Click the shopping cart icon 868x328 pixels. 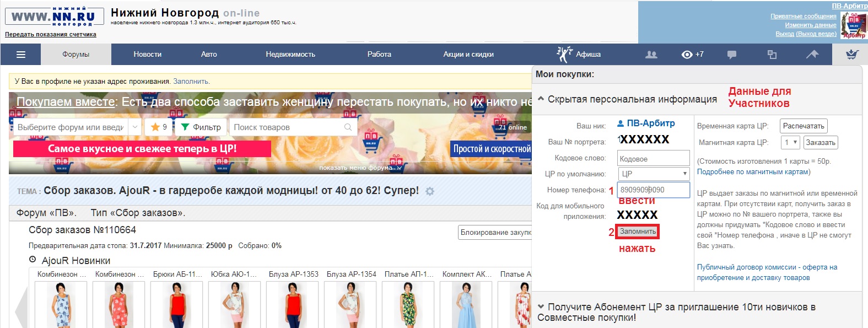852,54
